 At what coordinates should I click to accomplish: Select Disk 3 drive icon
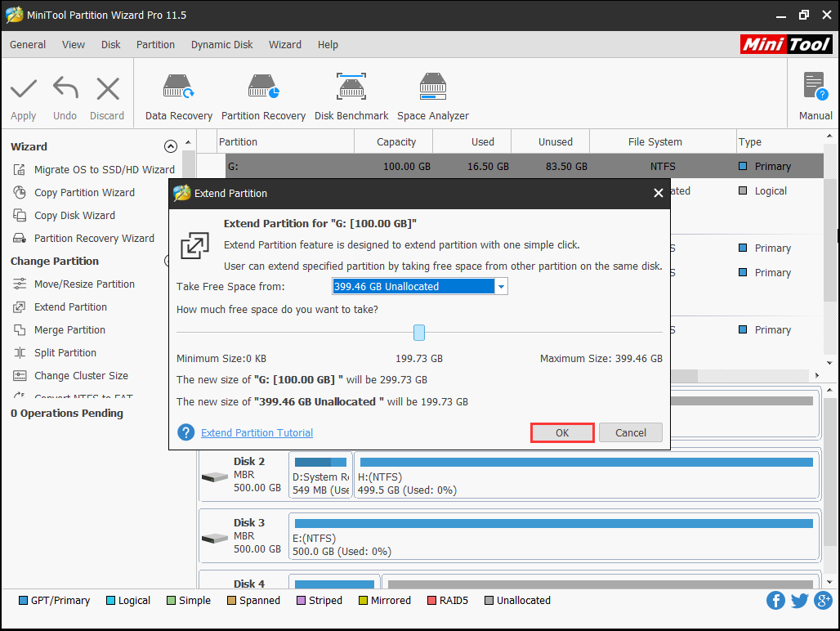[x=215, y=538]
